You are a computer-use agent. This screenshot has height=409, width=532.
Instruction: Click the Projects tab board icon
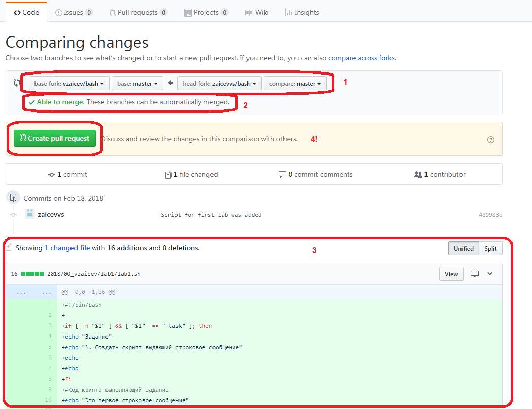pos(188,13)
